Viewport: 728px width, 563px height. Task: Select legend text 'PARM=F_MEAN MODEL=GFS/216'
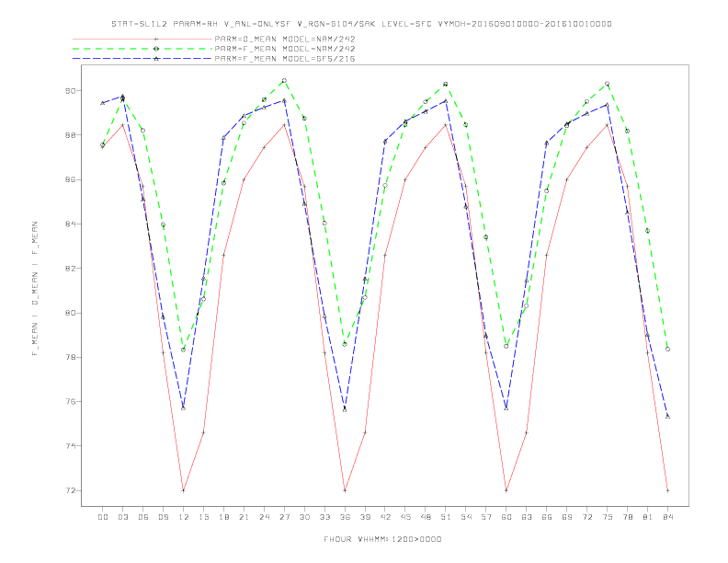pyautogui.click(x=285, y=59)
